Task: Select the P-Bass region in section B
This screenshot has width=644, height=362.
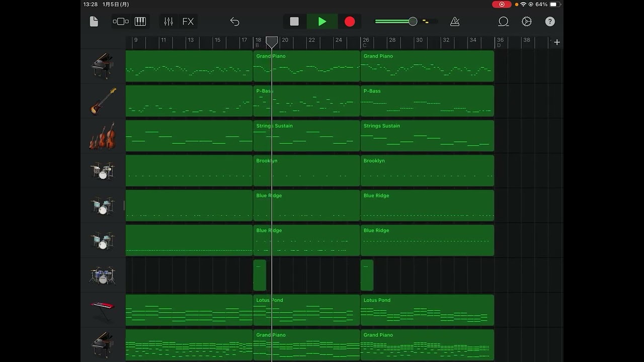Action: click(306, 101)
